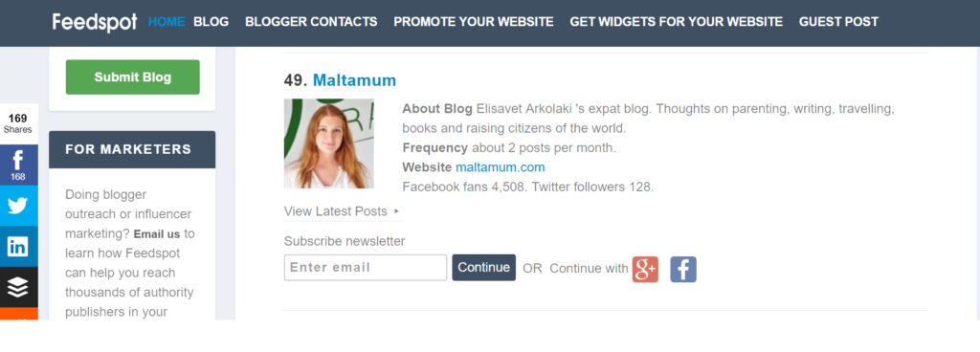Open PROMOTE YOUR WEBSITE page

tap(474, 22)
